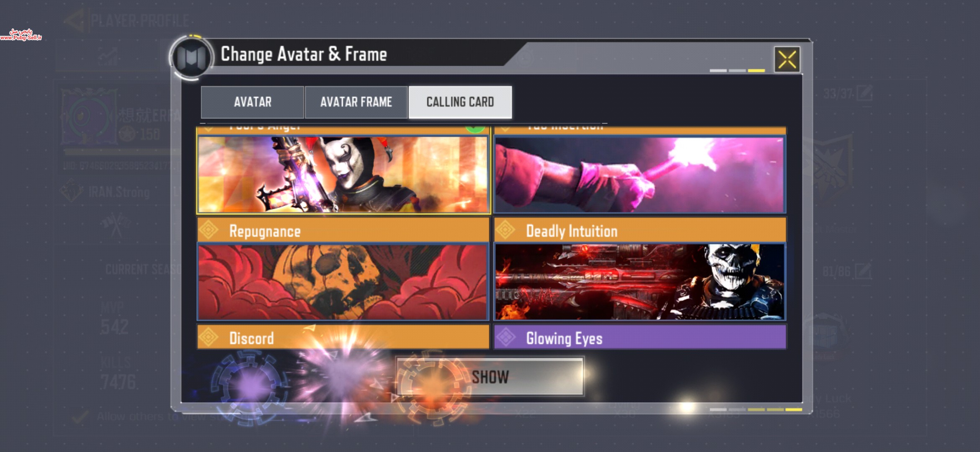Click the SHOW button
Image resolution: width=980 pixels, height=452 pixels.
coord(490,377)
